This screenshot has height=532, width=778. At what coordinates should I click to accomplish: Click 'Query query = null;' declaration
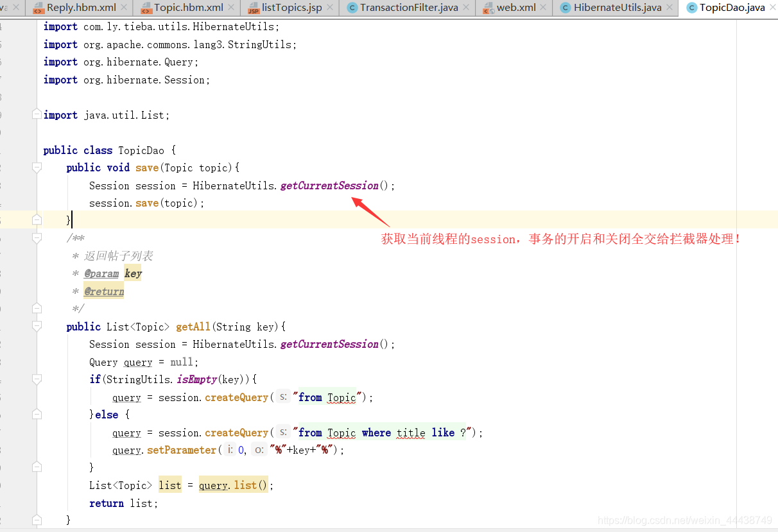pyautogui.click(x=144, y=362)
